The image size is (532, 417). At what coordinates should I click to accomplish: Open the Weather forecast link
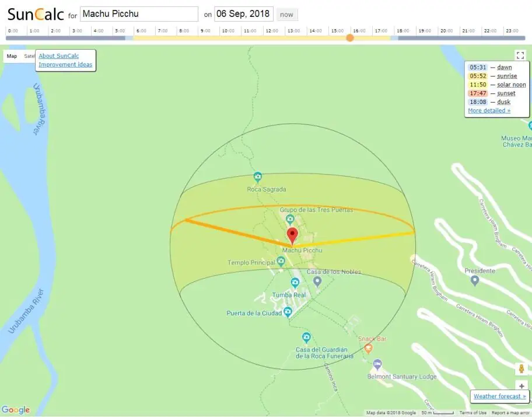[499, 397]
